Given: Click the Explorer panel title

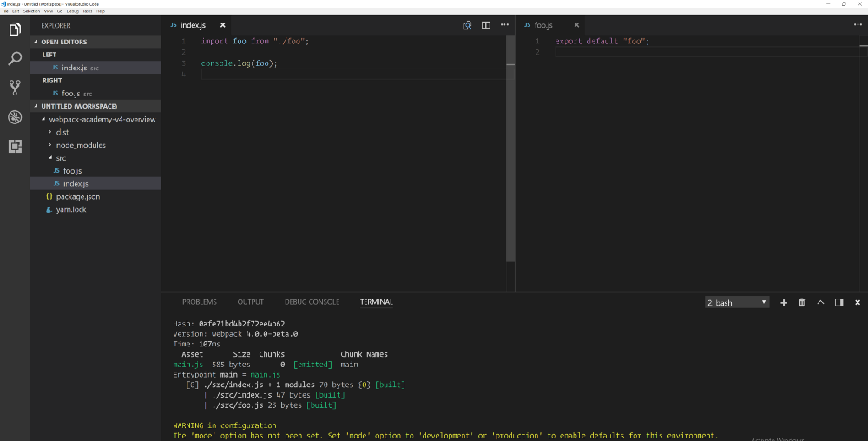Looking at the screenshot, I should coord(56,25).
